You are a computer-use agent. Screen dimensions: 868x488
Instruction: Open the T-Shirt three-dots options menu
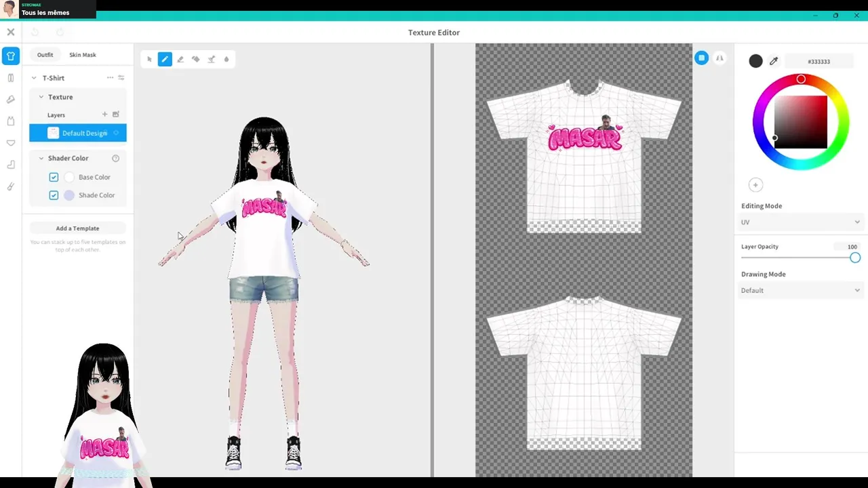110,78
